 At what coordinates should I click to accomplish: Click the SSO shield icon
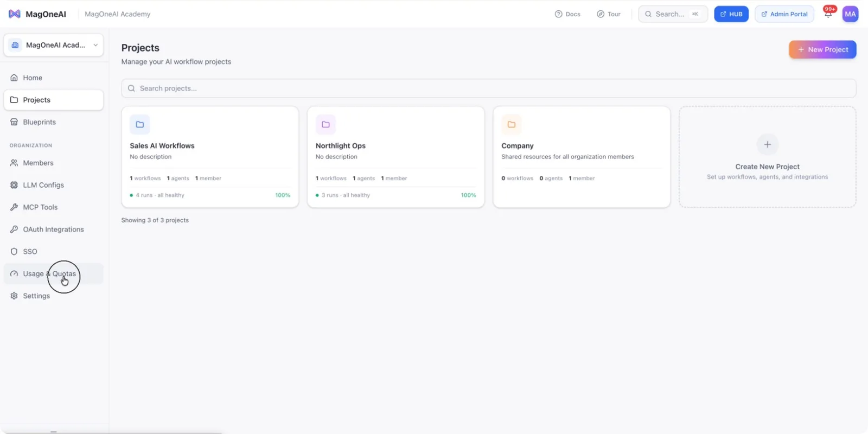pyautogui.click(x=14, y=252)
